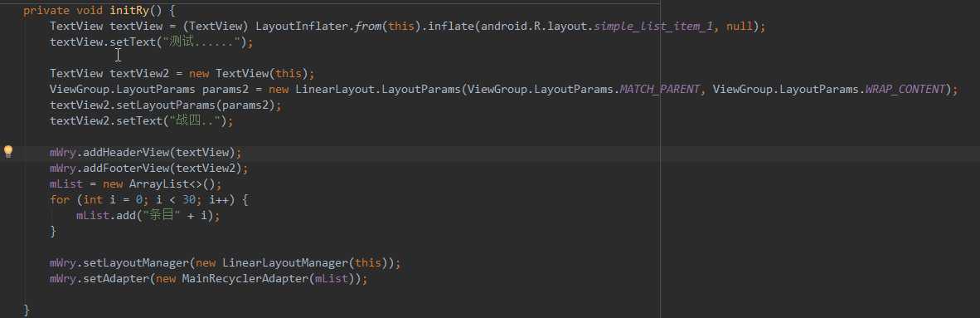Click the null argument in inflate call
The image size is (980, 318).
pyautogui.click(x=740, y=27)
